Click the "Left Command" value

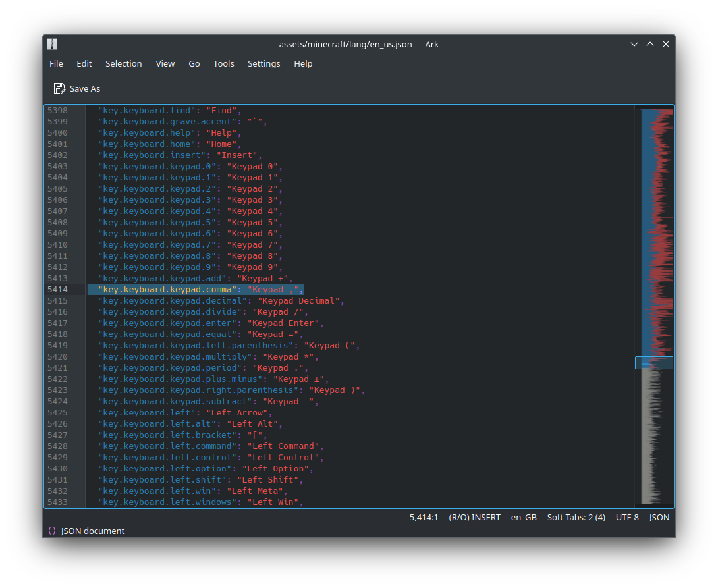pyautogui.click(x=283, y=446)
